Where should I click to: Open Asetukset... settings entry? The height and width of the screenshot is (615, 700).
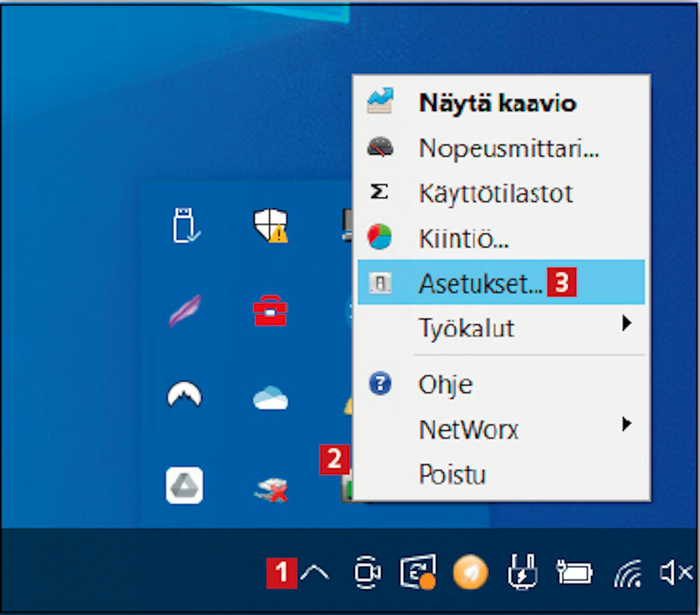pos(501,283)
